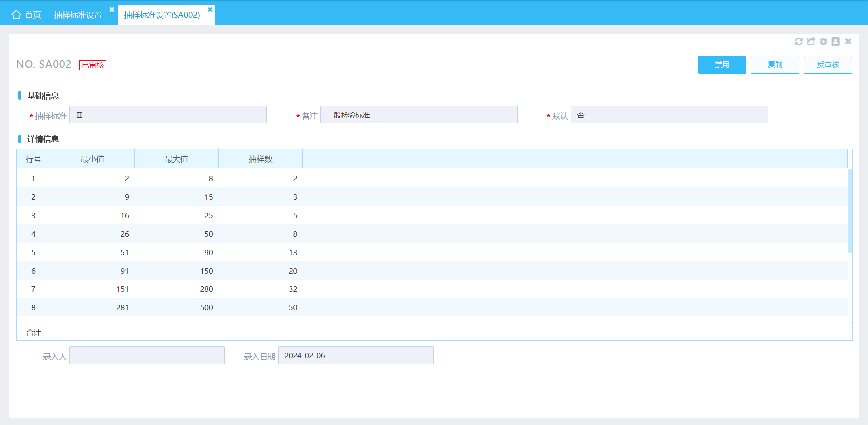Select min value 151 in row 7
Image resolution: width=868 pixels, height=425 pixels.
click(x=123, y=289)
